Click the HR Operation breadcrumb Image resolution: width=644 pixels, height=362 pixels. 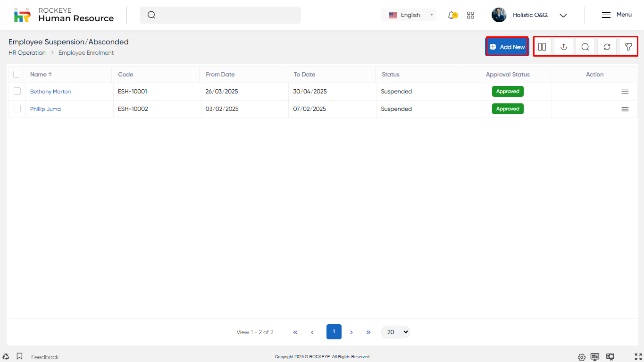[27, 53]
